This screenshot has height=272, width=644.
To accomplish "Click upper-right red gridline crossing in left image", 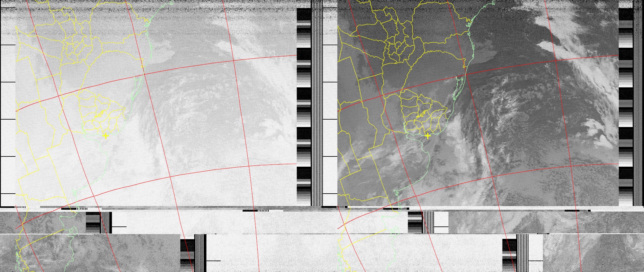I will (233, 60).
